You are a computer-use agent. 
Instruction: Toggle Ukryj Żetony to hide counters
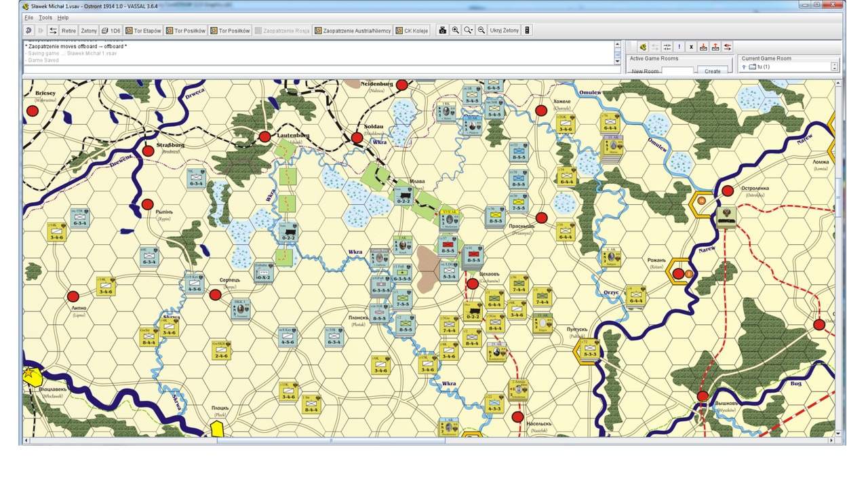click(505, 31)
